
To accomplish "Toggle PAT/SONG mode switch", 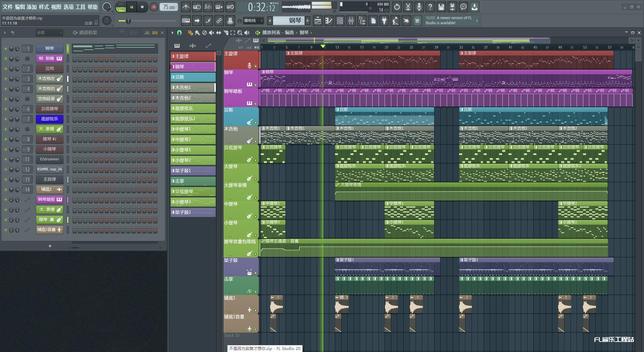I will (121, 7).
